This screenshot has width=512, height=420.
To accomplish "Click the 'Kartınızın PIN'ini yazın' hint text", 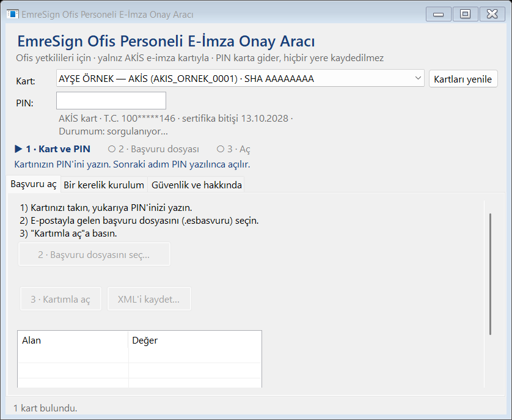I will coord(132,164).
